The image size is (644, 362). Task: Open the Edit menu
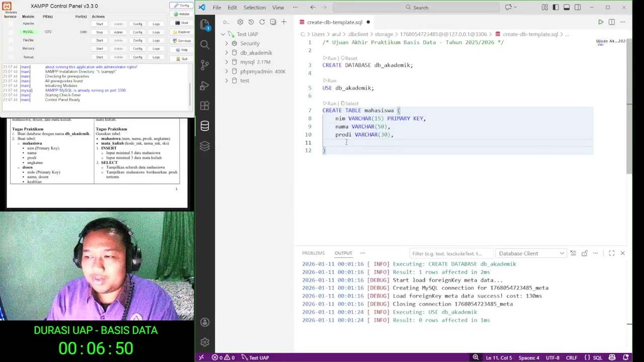point(232,8)
